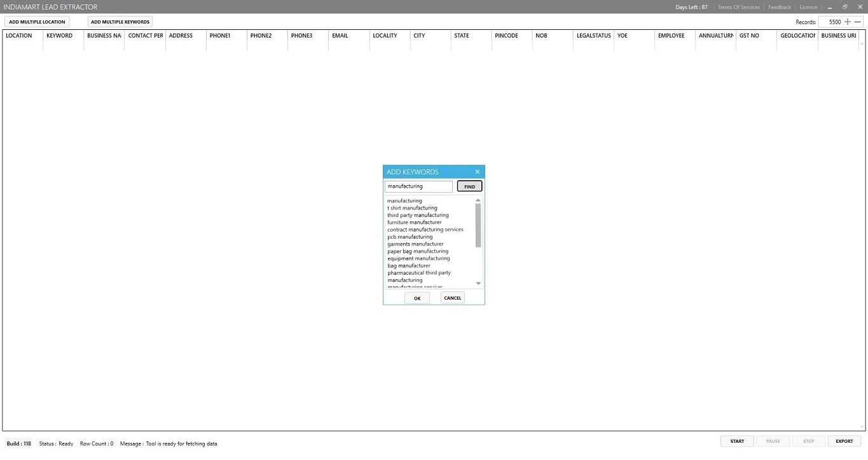
Task: Confirm keywords with the OK button
Action: (417, 298)
